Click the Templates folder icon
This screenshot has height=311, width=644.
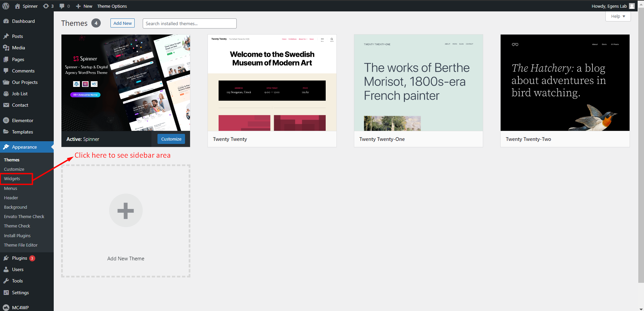[6, 132]
